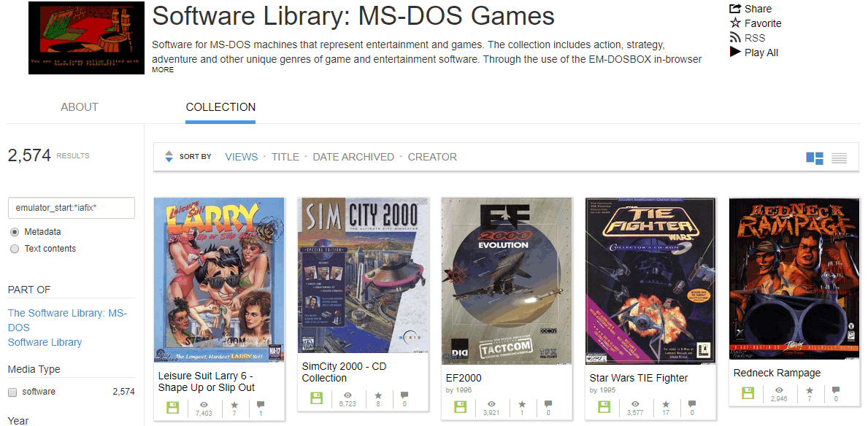Click favorites star under Star Wars TIE Fighter

[x=666, y=403]
